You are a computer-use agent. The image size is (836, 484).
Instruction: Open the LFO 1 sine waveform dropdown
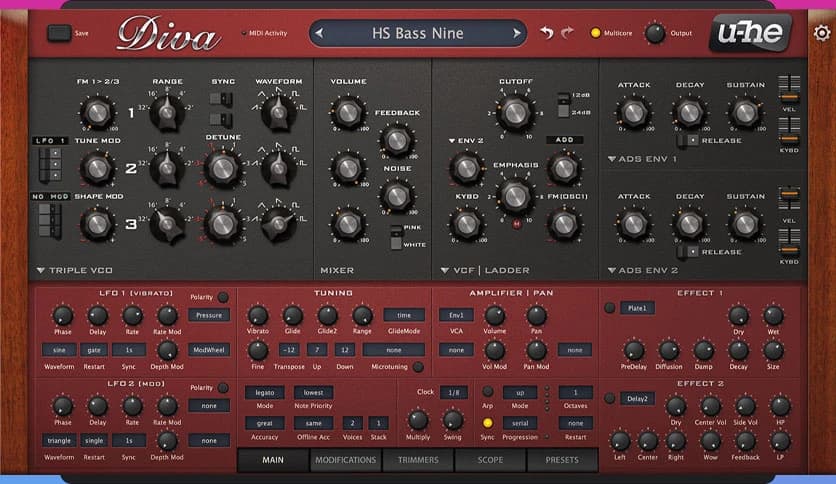pyautogui.click(x=58, y=350)
